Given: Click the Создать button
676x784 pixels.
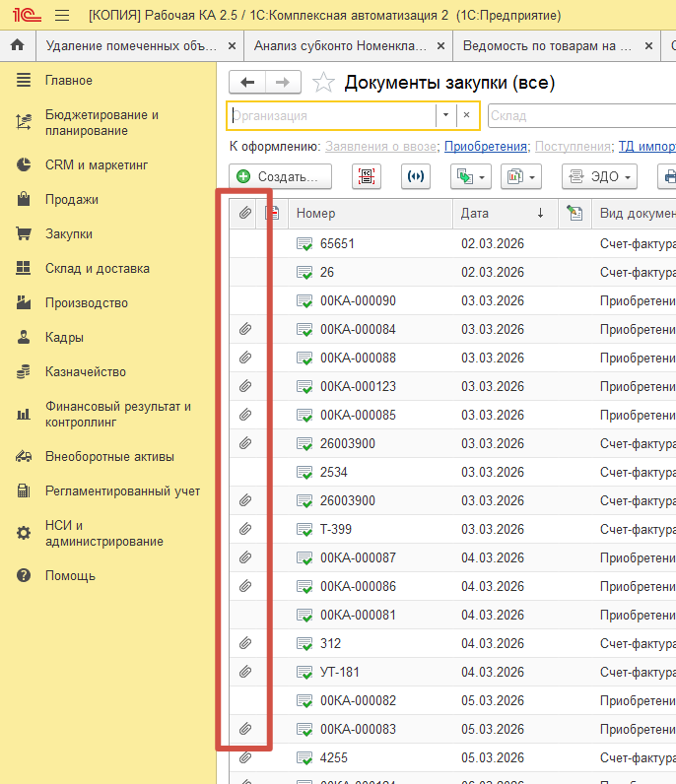Looking at the screenshot, I should pyautogui.click(x=280, y=177).
